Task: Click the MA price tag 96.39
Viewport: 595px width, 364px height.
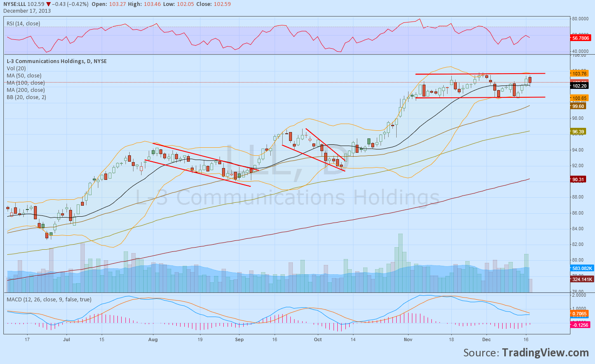Action: 578,132
